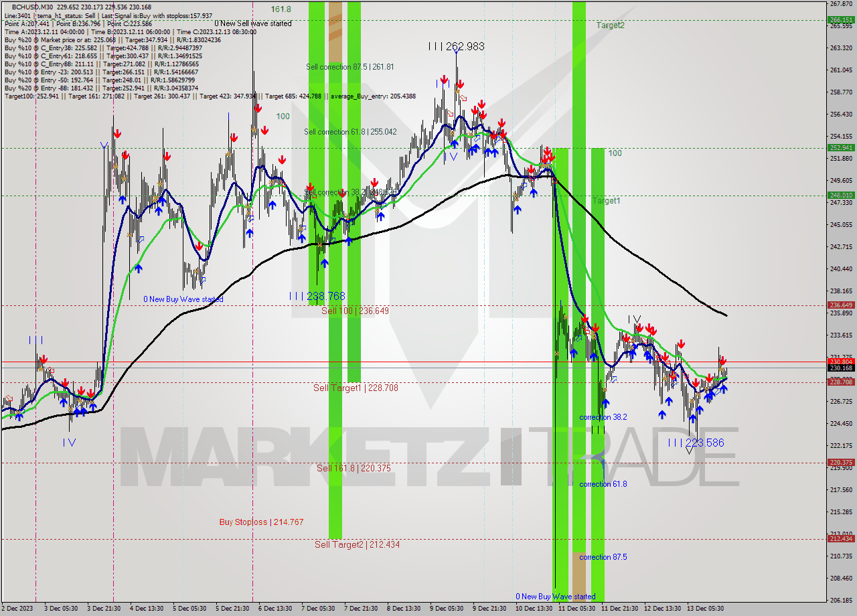The width and height of the screenshot is (857, 616).
Task: Click the green 266.151 price axis tag
Action: point(842,19)
